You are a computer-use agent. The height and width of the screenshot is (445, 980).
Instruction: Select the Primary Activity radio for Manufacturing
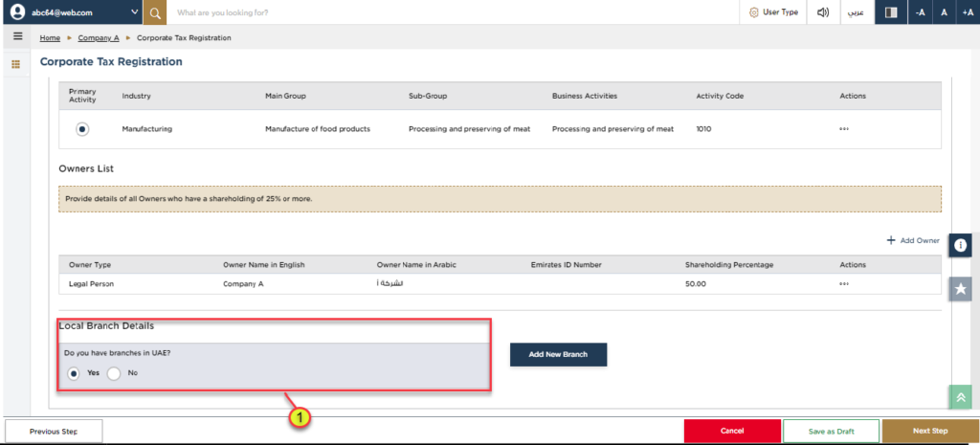point(82,129)
